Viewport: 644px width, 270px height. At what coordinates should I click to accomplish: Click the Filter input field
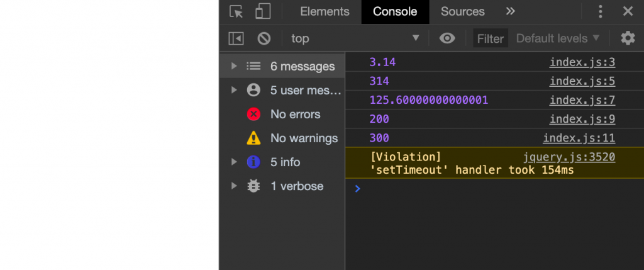tap(491, 38)
